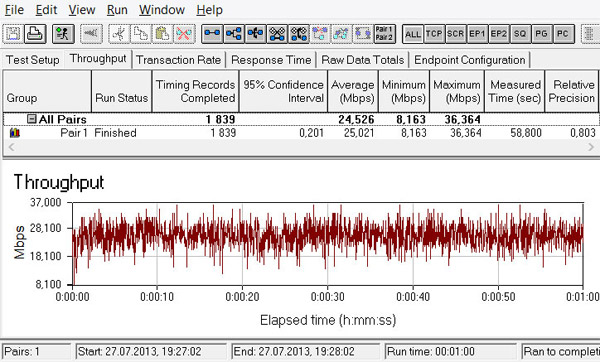Click the table scroll right arrow

point(591,147)
